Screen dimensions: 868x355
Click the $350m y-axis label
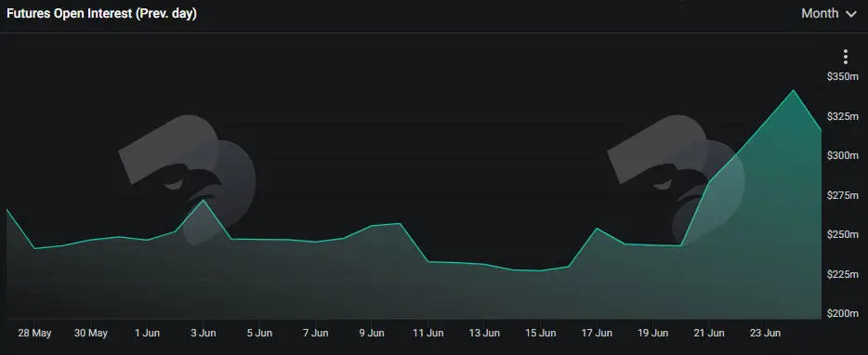pos(842,77)
